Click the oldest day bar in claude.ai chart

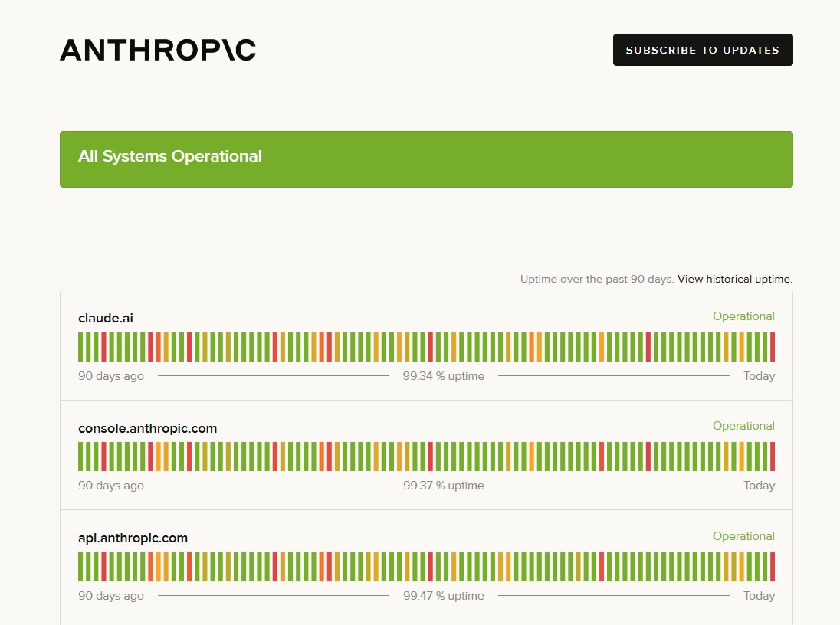coord(81,346)
